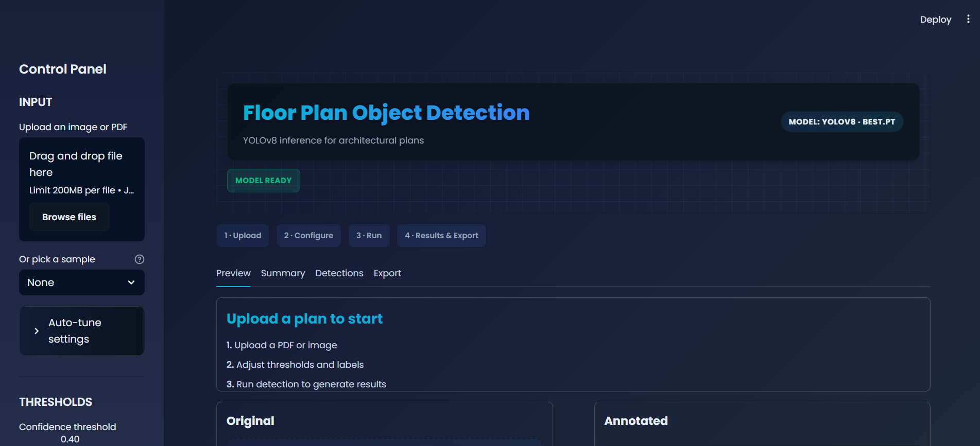
Task: Open the Export tab
Action: coord(387,273)
